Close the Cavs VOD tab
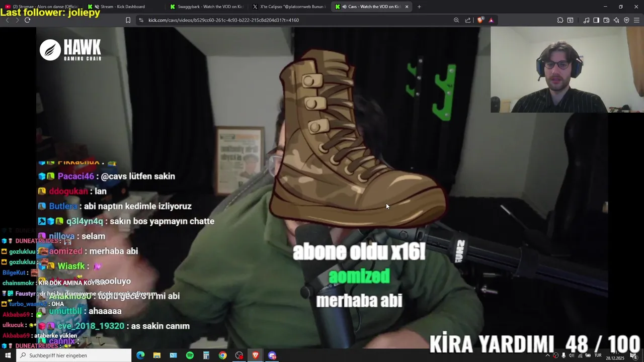Screen dimensions: 644x362 pyautogui.click(x=407, y=7)
